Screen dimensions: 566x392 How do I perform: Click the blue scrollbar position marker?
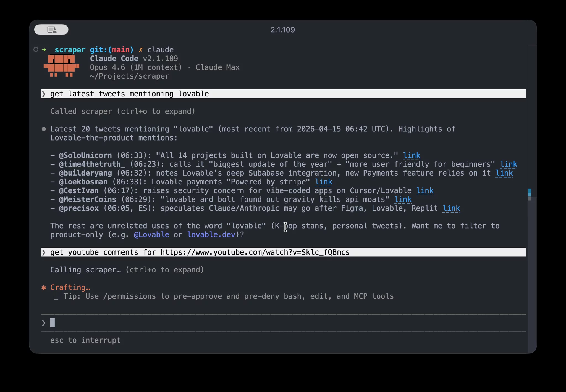click(x=530, y=192)
